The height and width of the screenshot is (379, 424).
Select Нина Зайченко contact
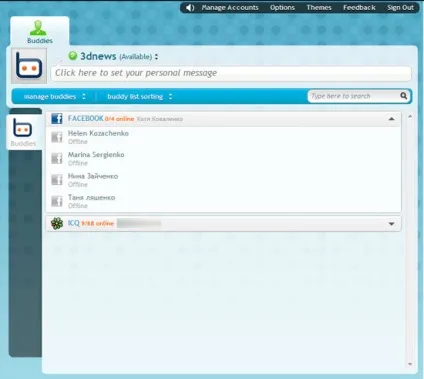pos(223,180)
